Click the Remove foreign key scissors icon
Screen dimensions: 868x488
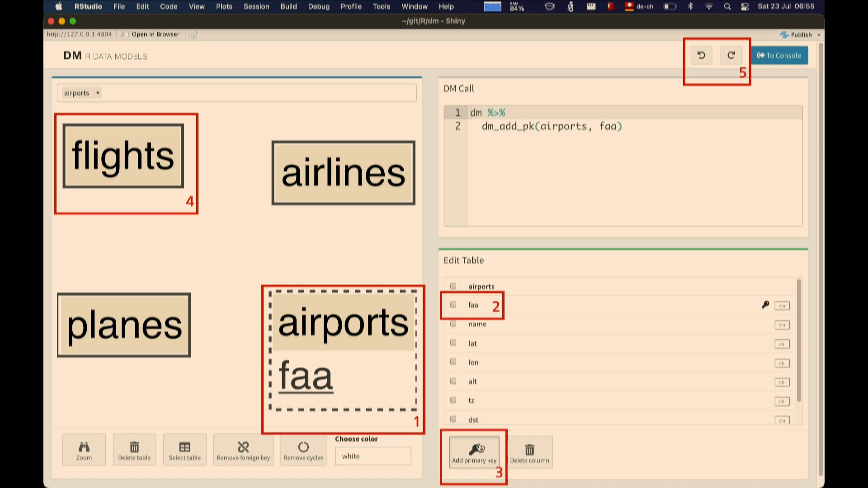pos(243,447)
